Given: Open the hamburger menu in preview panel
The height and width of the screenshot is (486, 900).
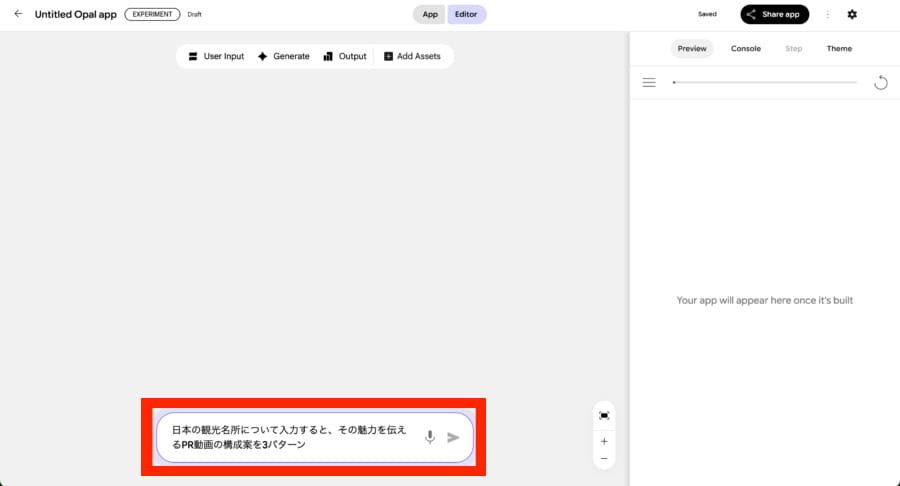Looking at the screenshot, I should coord(649,82).
